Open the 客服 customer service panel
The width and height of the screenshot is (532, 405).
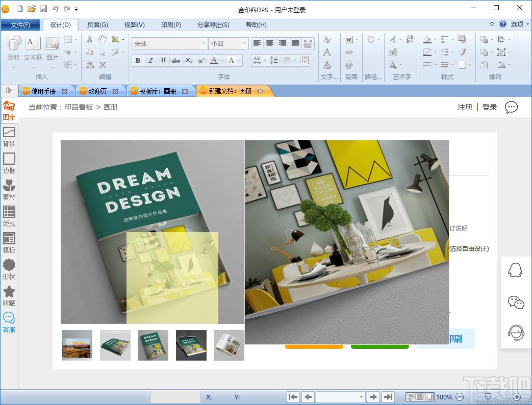pos(9,322)
